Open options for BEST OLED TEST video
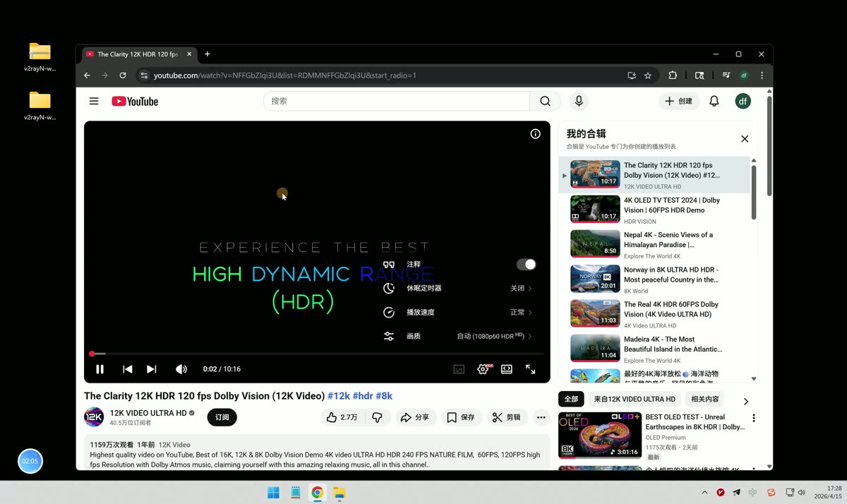The image size is (847, 504). [x=754, y=418]
